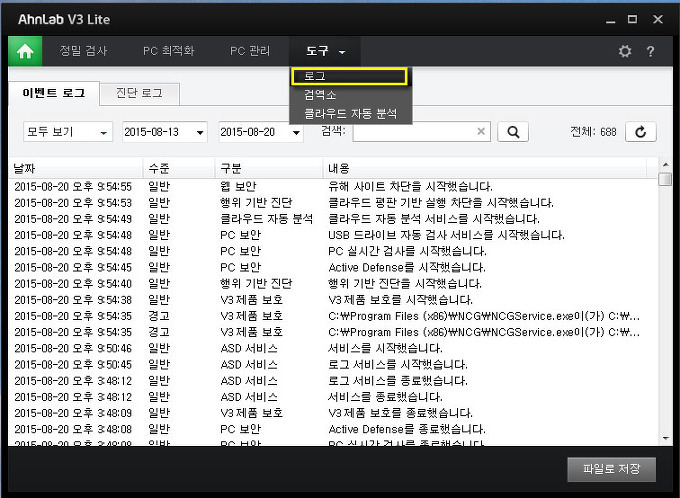Viewport: 680px width, 498px height.
Task: Choose 클라우드 자동 분석 menu entry
Action: 350,114
